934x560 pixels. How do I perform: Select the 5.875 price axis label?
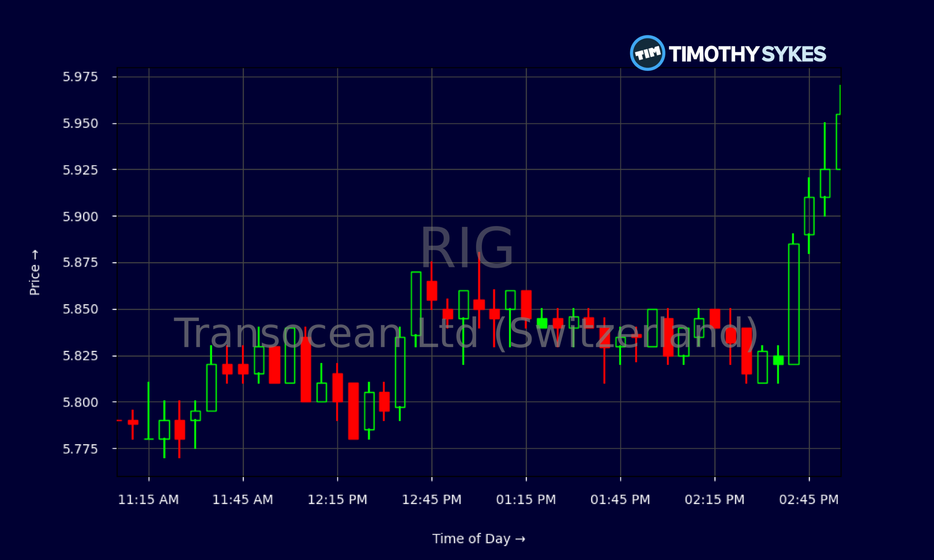(x=80, y=262)
